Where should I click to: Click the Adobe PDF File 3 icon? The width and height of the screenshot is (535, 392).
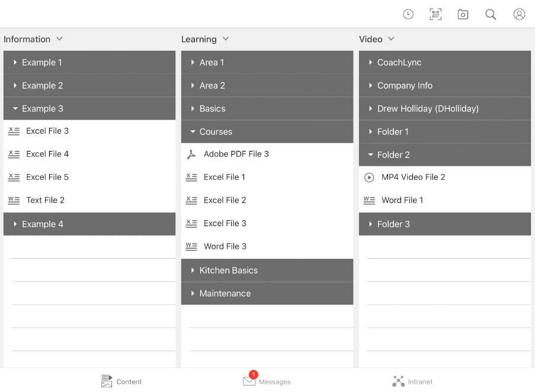tap(191, 154)
